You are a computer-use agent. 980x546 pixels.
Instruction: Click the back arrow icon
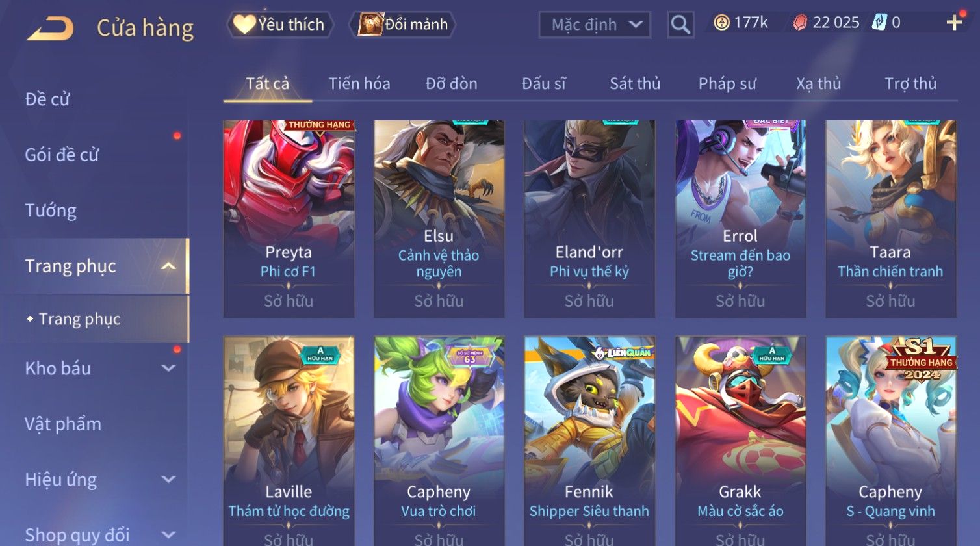pos(50,29)
